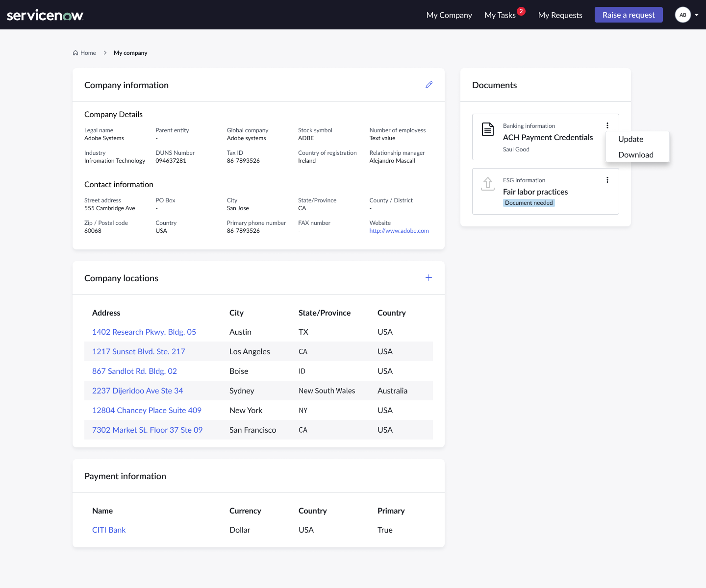This screenshot has width=706, height=588.
Task: Open the 1402 Research Pkwy. Bldg. 05 address
Action: [144, 332]
